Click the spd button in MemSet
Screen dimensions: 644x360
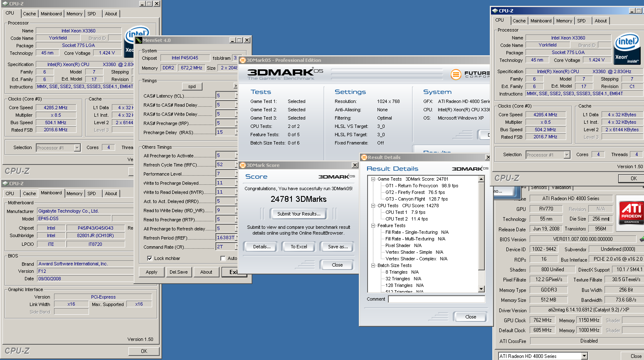pyautogui.click(x=192, y=86)
